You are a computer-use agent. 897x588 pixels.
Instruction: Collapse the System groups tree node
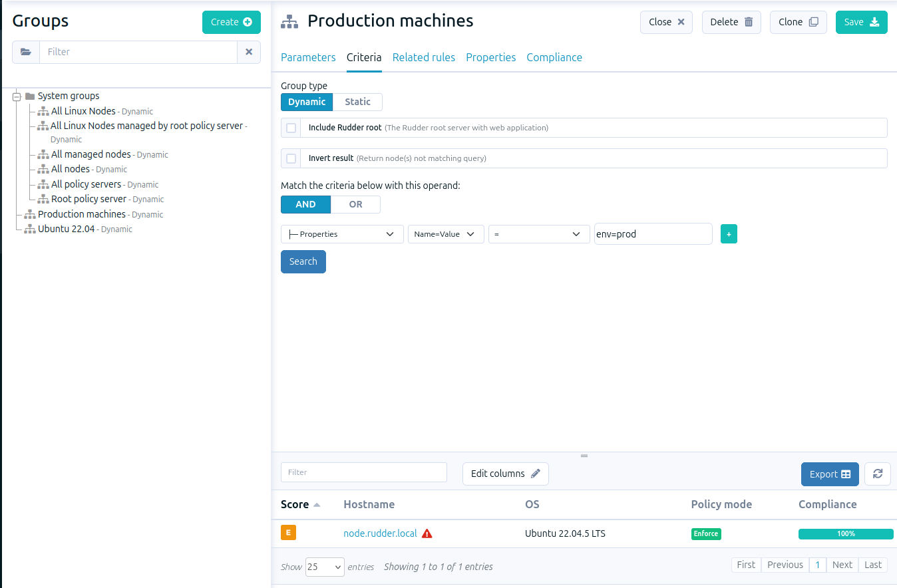(x=17, y=96)
